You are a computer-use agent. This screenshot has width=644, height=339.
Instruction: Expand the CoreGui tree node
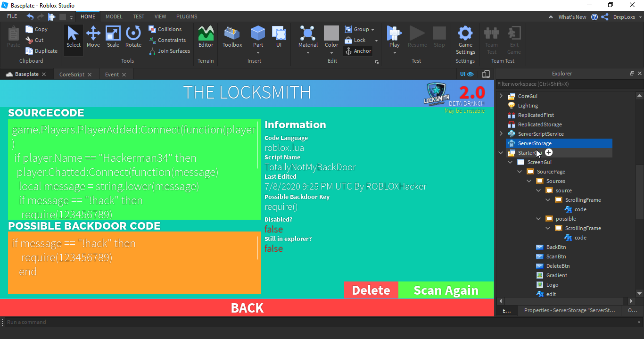click(501, 96)
